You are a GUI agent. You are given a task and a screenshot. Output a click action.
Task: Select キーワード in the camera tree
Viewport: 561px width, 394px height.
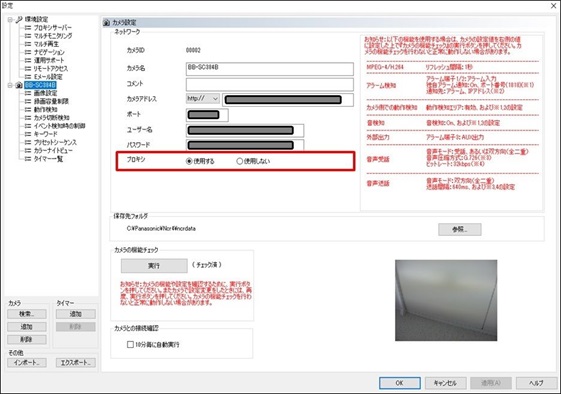(45, 134)
